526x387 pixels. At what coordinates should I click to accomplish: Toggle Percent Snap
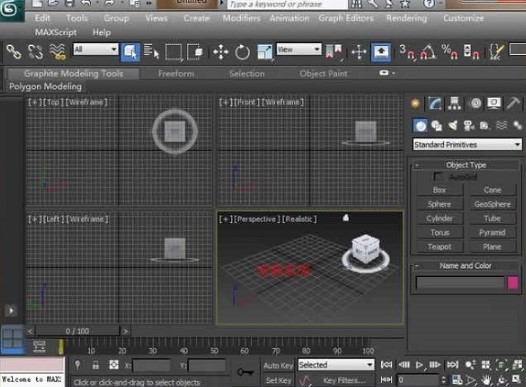click(x=450, y=52)
